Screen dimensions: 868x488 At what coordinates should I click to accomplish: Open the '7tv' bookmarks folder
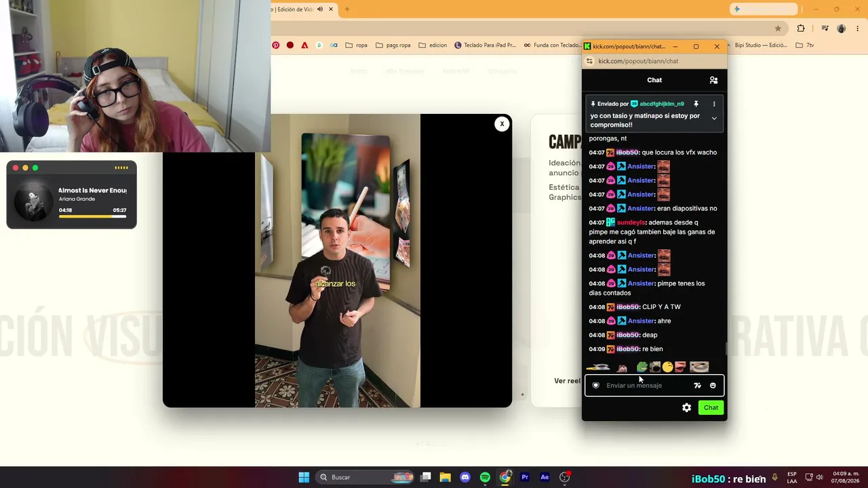[804, 45]
